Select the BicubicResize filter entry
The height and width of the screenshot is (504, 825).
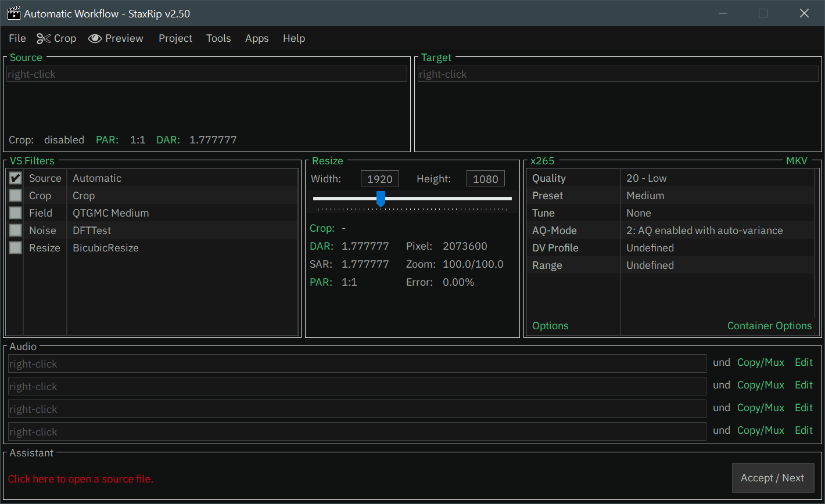pos(106,248)
